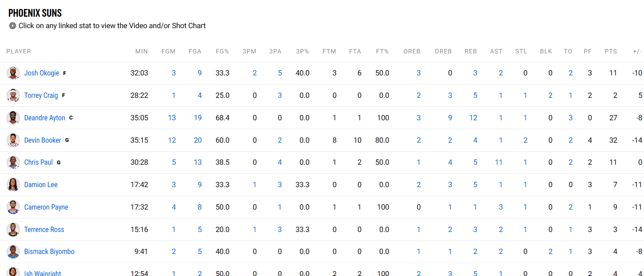The width and height of the screenshot is (644, 276).
Task: Open the Cameron Payne player link
Action: (x=46, y=207)
